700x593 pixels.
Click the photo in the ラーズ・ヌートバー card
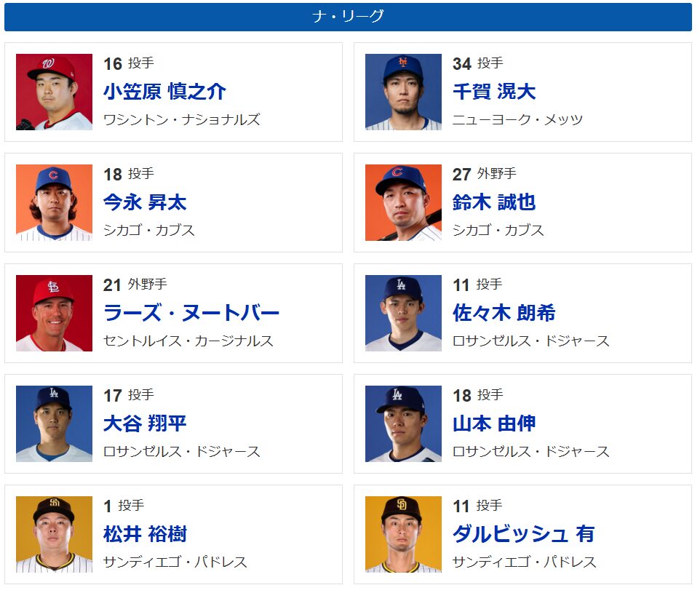coord(55,313)
